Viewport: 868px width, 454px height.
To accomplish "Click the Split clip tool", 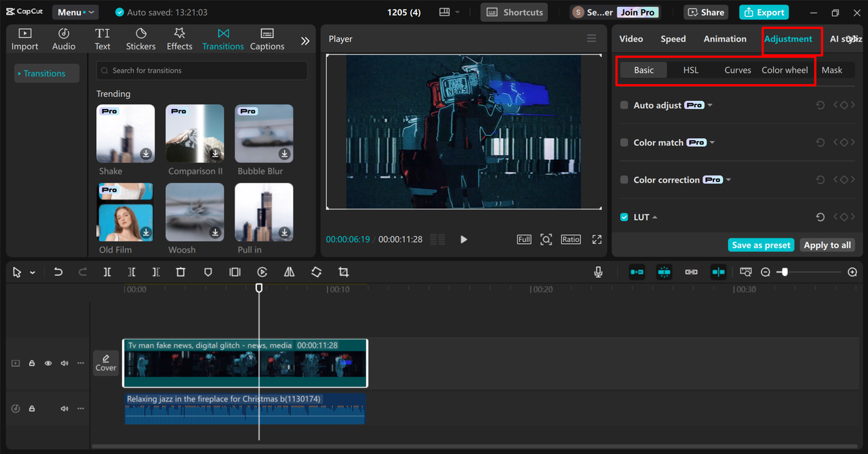I will [107, 272].
